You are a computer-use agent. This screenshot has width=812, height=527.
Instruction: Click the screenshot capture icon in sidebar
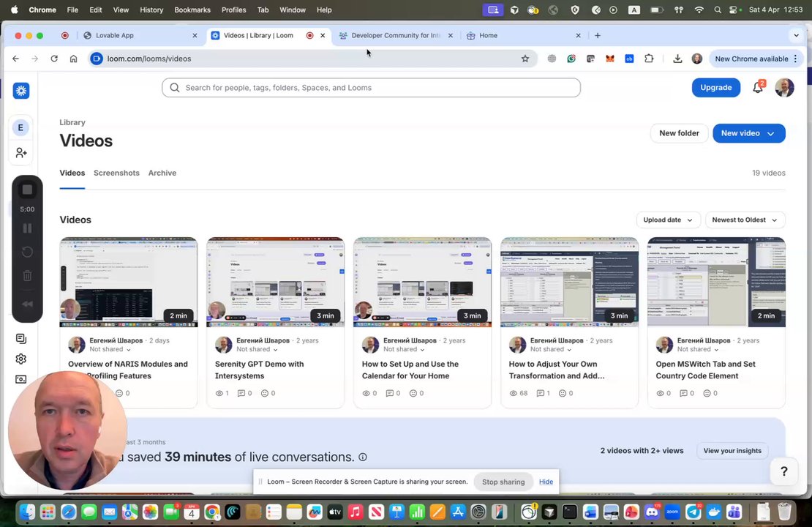coord(21,379)
